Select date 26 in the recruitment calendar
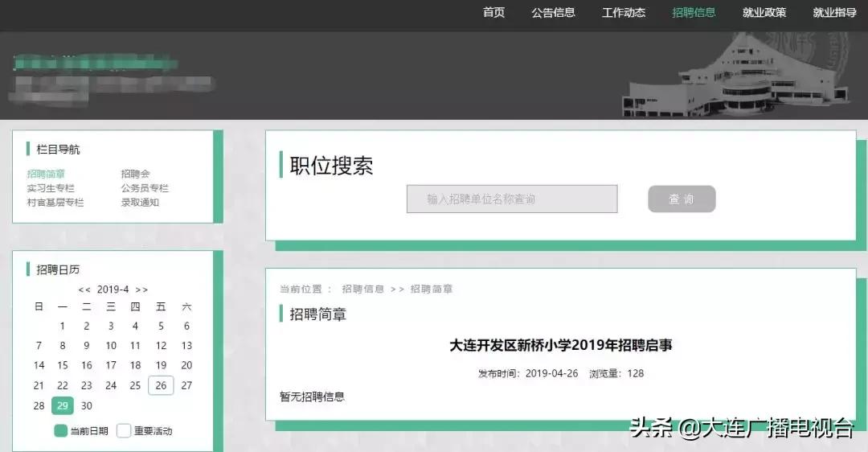Viewport: 868px width, 452px height. coord(161,385)
